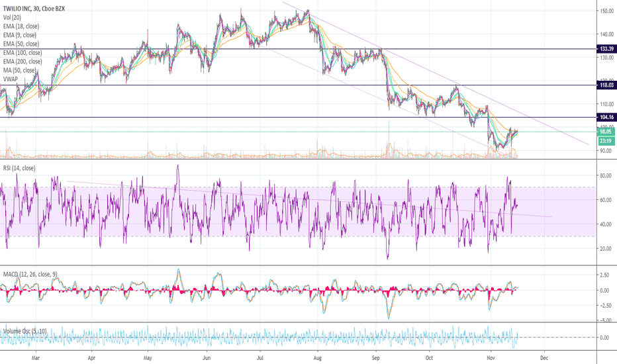Click the RSI 80.00 axis label

(606, 175)
